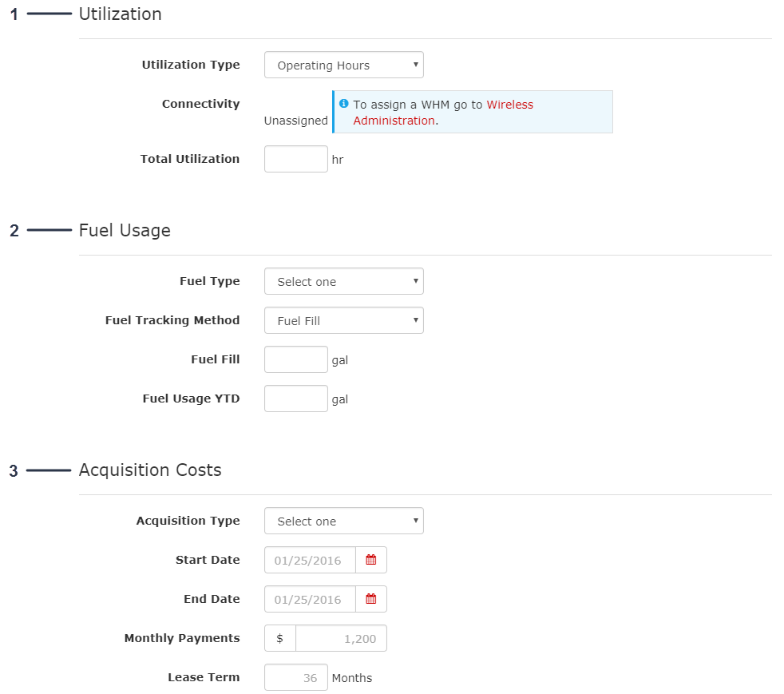Open the Fuel Type dropdown
The image size is (784, 694).
[x=343, y=282]
